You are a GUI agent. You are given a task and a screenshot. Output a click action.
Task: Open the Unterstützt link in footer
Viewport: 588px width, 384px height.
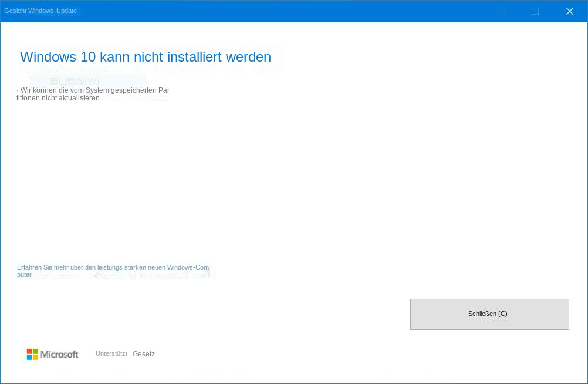(x=111, y=354)
